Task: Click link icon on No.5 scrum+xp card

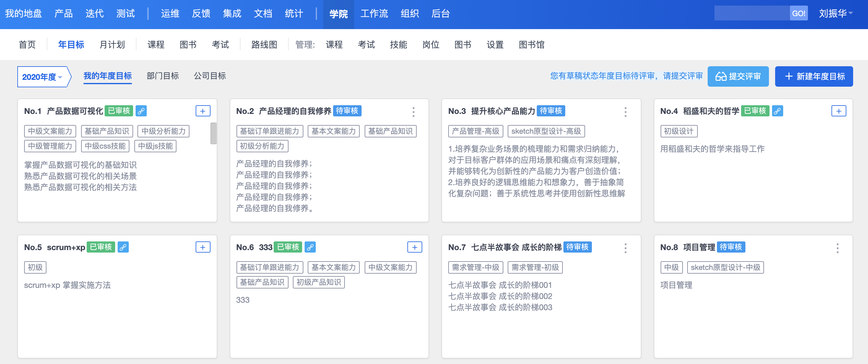Action: [123, 247]
